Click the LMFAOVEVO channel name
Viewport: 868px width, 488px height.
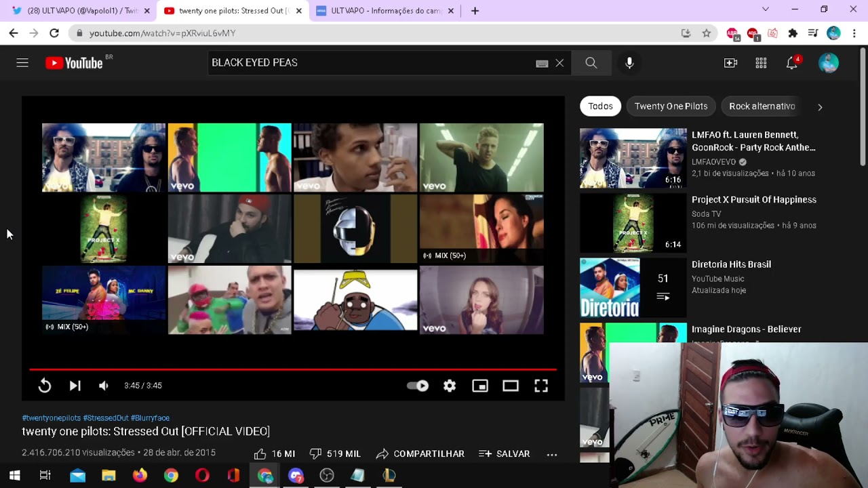click(x=713, y=162)
